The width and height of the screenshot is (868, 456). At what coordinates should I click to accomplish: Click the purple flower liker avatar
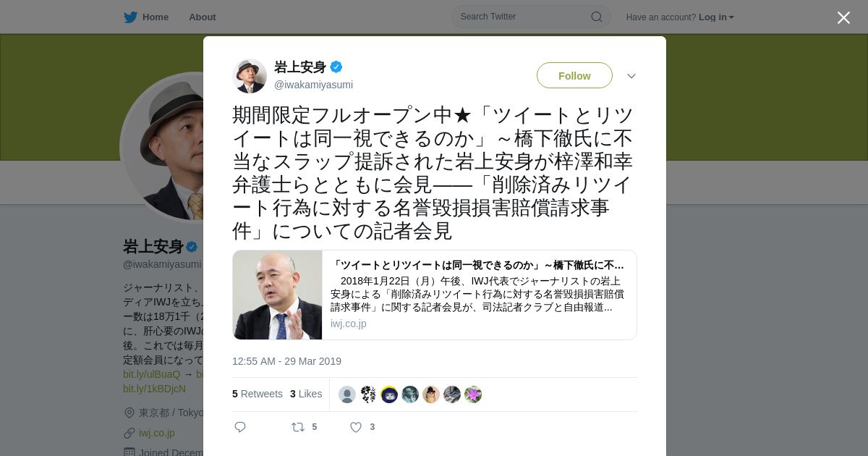pyautogui.click(x=473, y=394)
